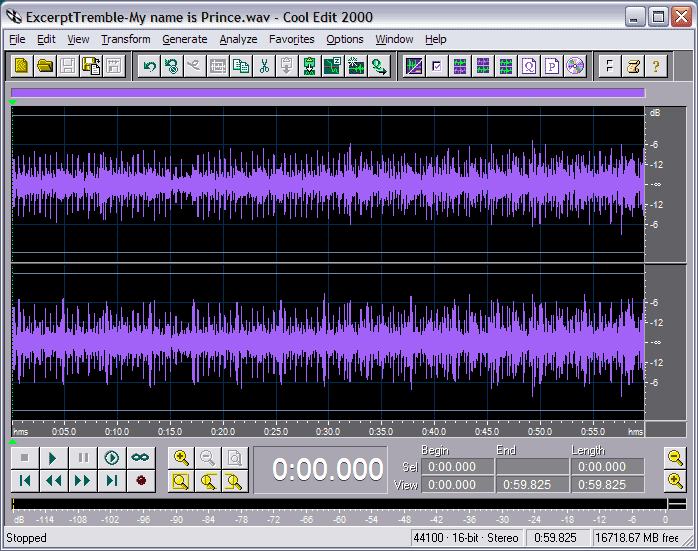Open the Options menu
Image resolution: width=698 pixels, height=551 pixels.
[x=345, y=40]
